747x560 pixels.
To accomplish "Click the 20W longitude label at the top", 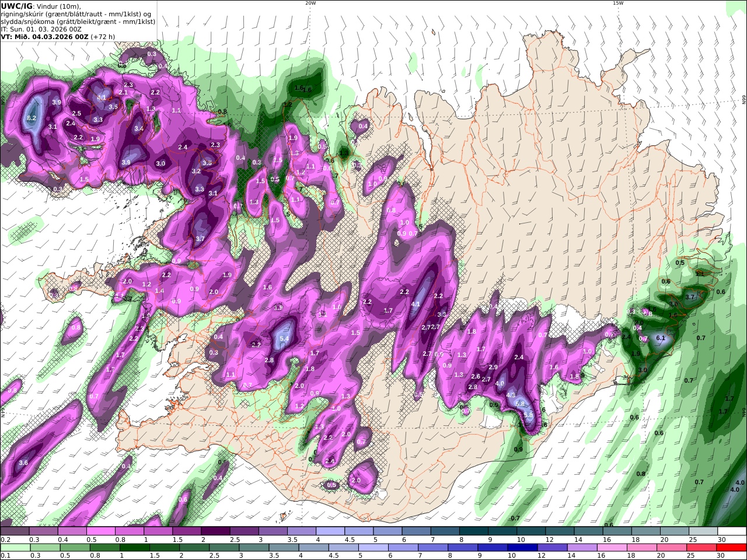I will 310,3.
